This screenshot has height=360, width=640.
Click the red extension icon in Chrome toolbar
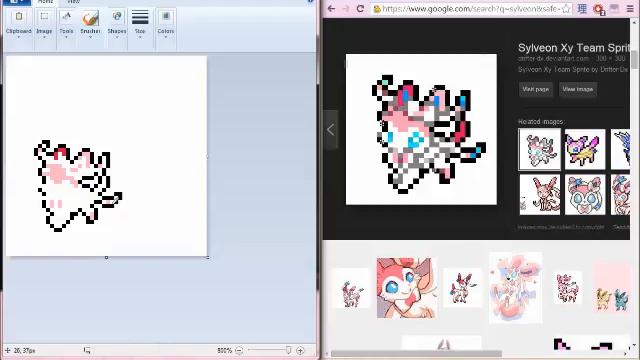(599, 9)
